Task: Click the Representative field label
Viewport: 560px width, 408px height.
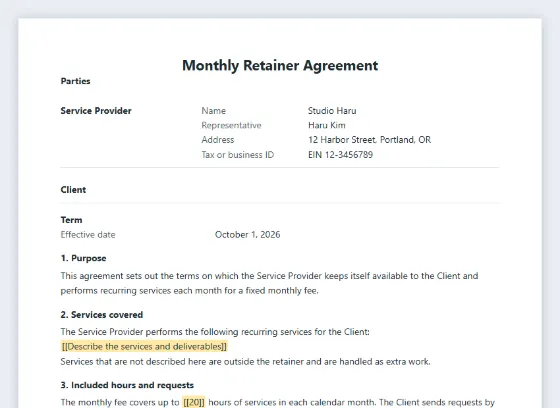Action: click(x=231, y=125)
